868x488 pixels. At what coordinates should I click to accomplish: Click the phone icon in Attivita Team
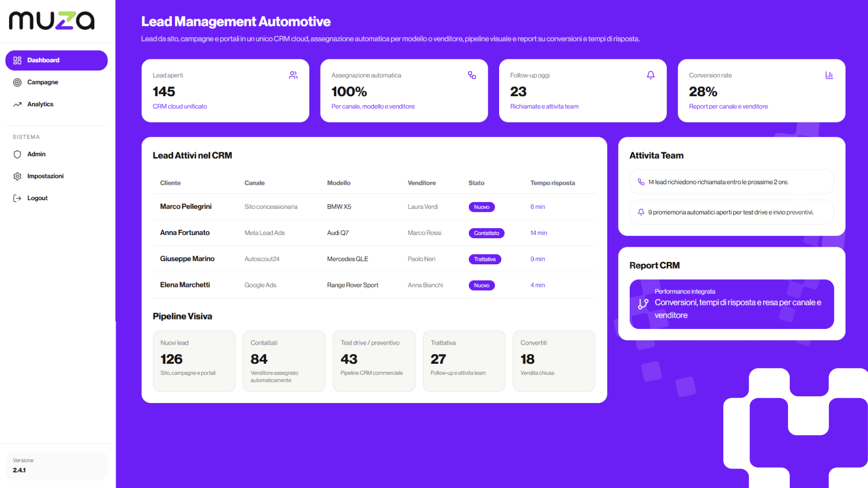[641, 182]
